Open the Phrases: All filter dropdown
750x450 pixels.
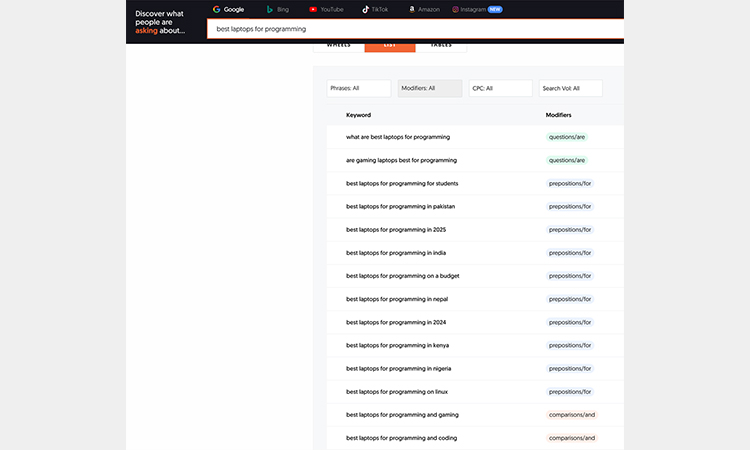[x=358, y=88]
